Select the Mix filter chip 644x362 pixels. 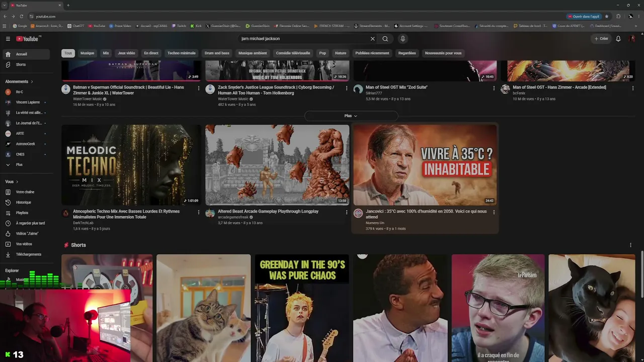[x=106, y=53]
